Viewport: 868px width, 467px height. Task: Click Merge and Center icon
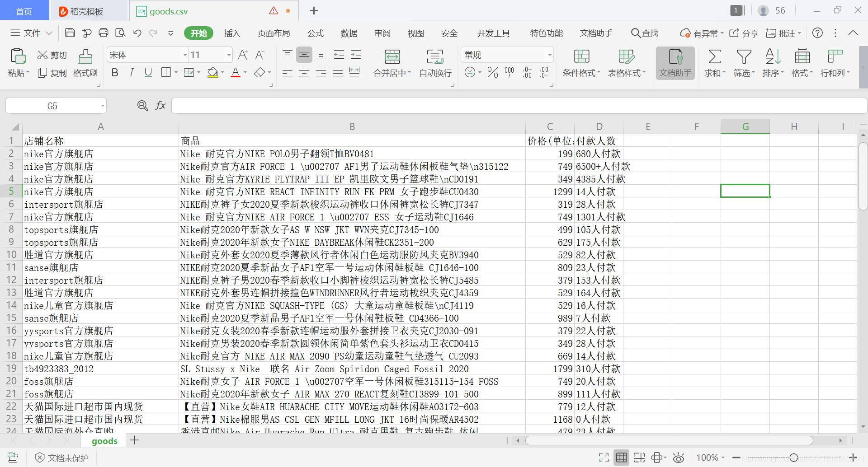[392, 56]
